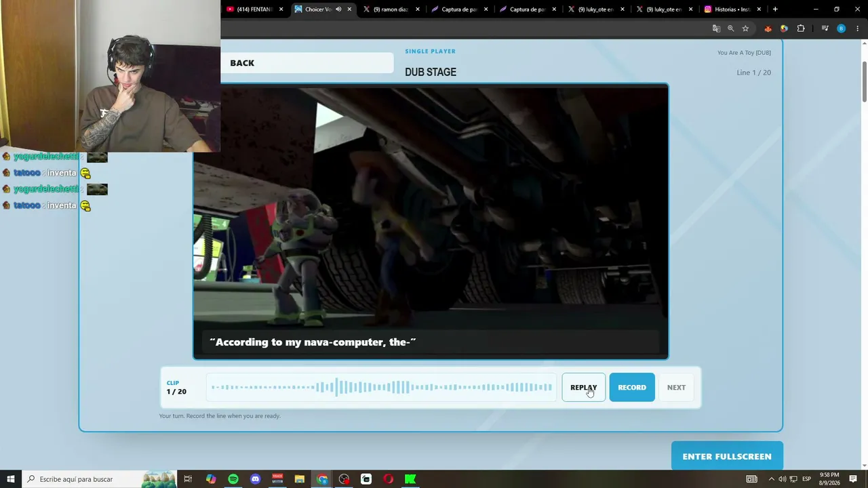This screenshot has height=488, width=868.
Task: Close the Choicer Voice tab
Action: [349, 9]
